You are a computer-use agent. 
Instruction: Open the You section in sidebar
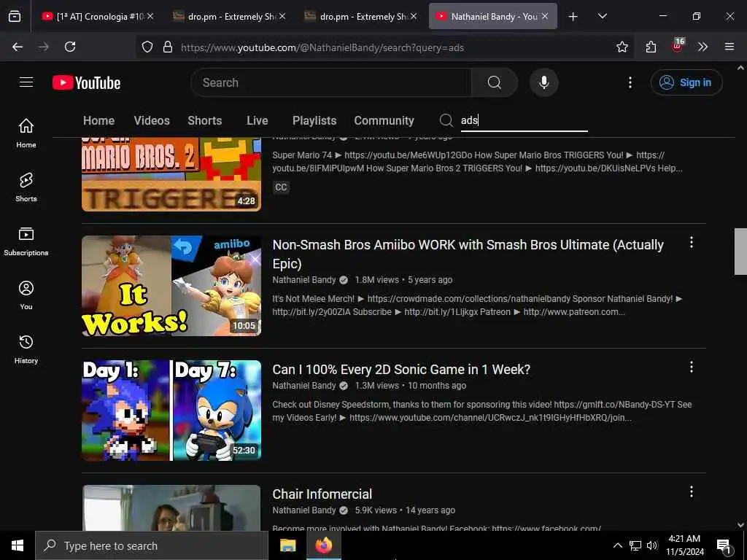click(26, 295)
